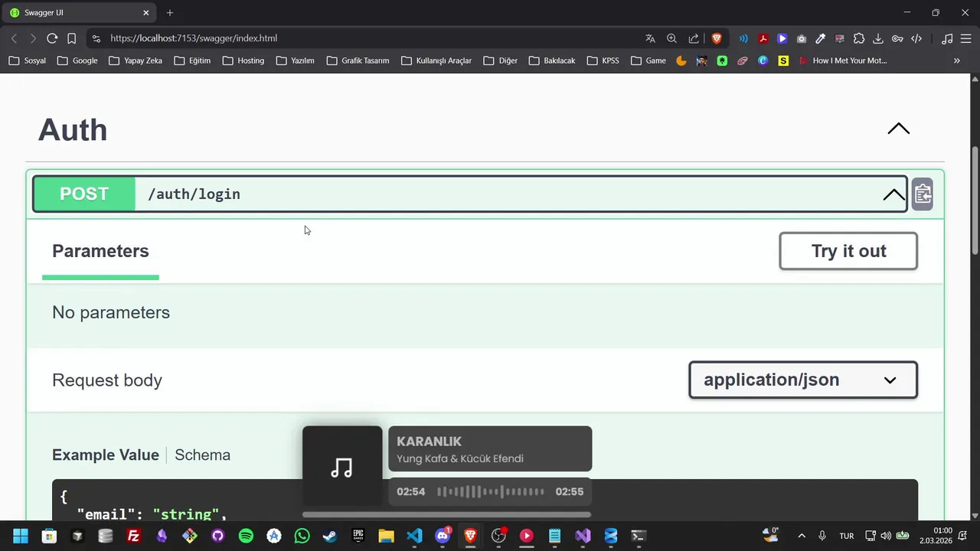980x551 pixels.
Task: Click the microphone tray icon
Action: (822, 536)
